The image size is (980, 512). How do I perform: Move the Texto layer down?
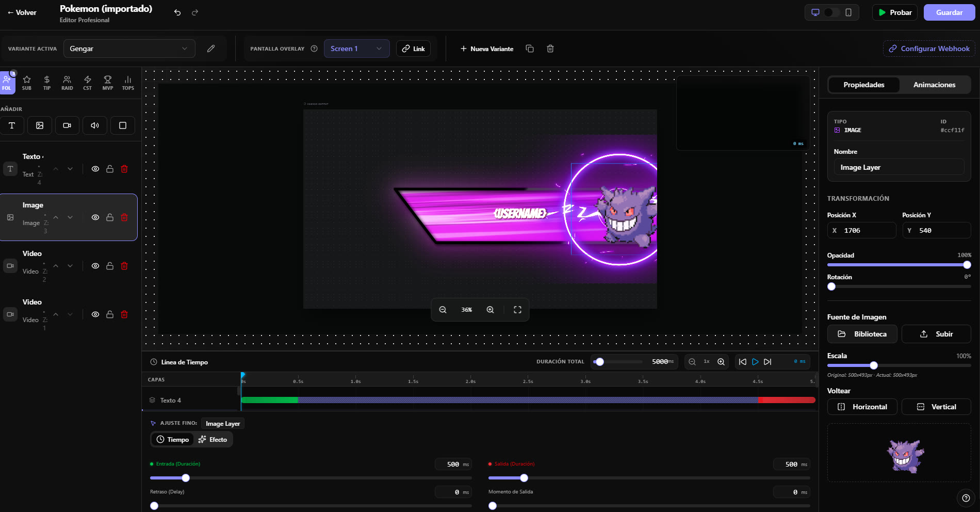pos(70,169)
